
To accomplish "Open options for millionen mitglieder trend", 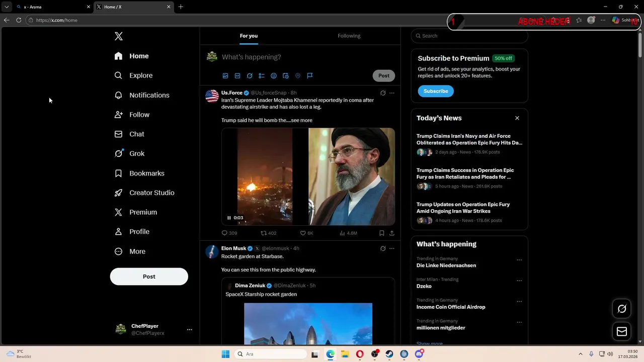I will pos(519,322).
